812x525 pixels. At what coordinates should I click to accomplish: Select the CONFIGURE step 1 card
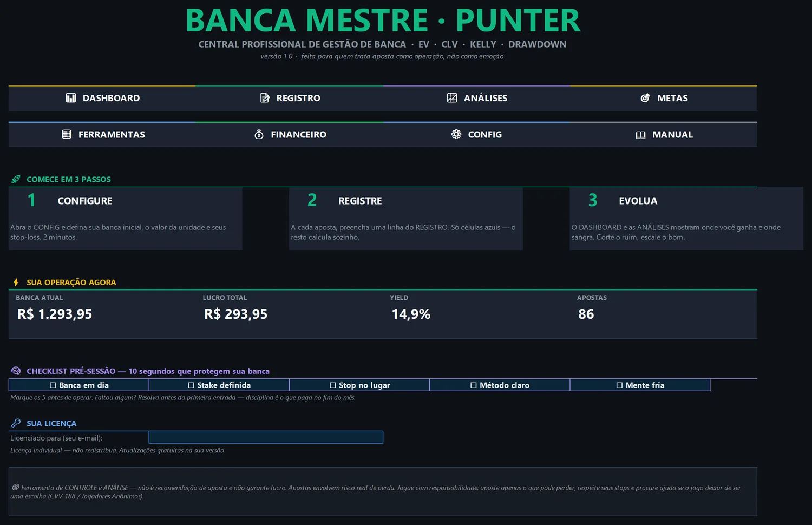point(125,219)
